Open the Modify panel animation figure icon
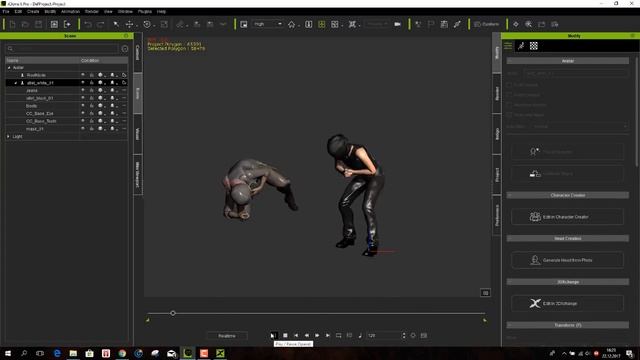This screenshot has width=640, height=360. [521, 46]
